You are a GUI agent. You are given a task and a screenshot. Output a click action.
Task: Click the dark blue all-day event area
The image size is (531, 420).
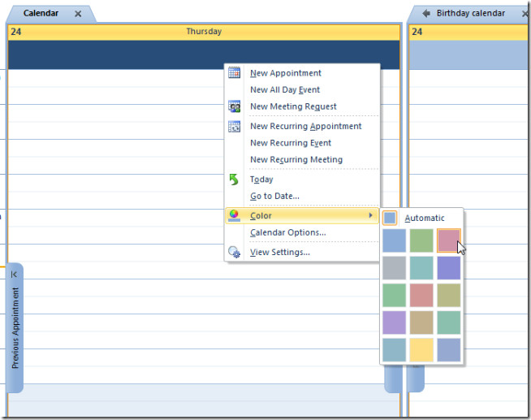(x=204, y=55)
